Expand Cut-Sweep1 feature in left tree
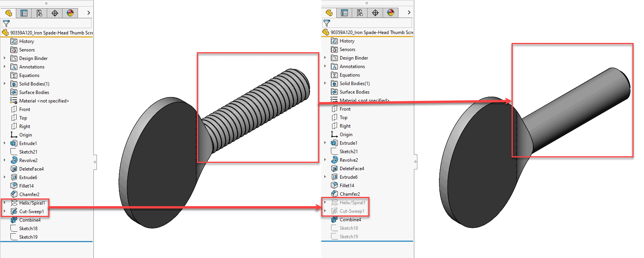The height and width of the screenshot is (258, 644). tap(5, 212)
